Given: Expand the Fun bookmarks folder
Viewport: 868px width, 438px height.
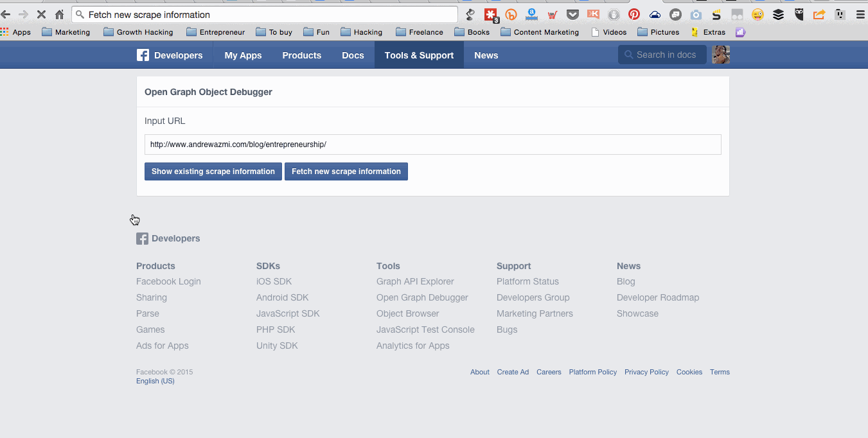Looking at the screenshot, I should tap(316, 32).
